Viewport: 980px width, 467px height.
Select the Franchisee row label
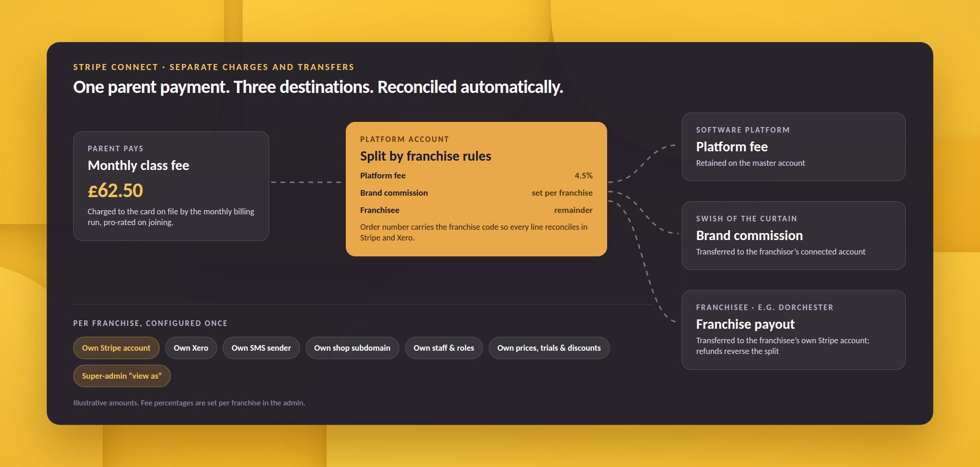(380, 210)
